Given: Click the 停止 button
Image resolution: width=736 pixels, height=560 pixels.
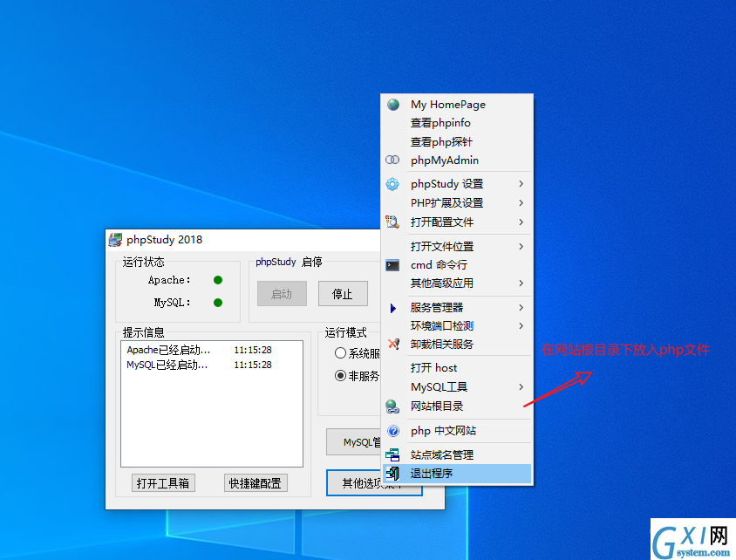Looking at the screenshot, I should (x=343, y=294).
